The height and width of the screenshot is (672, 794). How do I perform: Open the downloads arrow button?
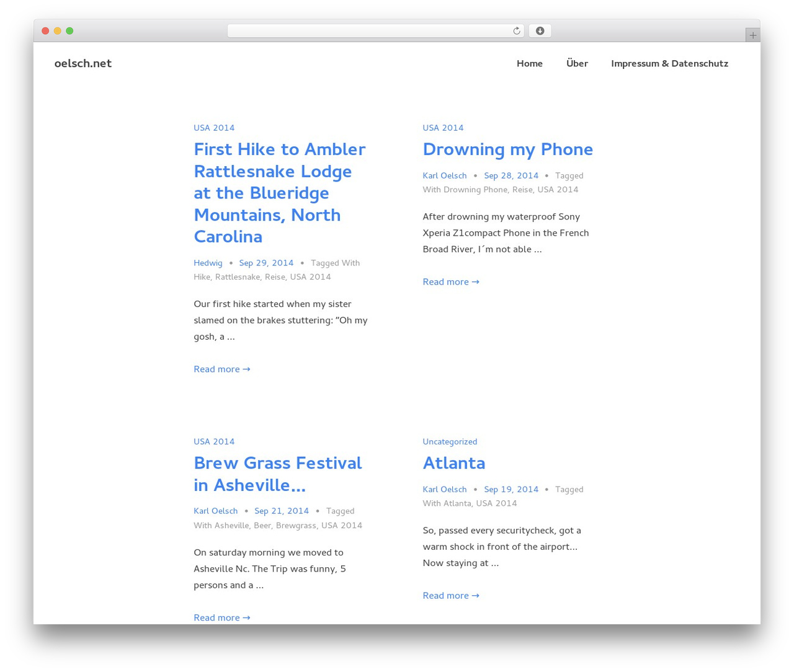click(540, 31)
